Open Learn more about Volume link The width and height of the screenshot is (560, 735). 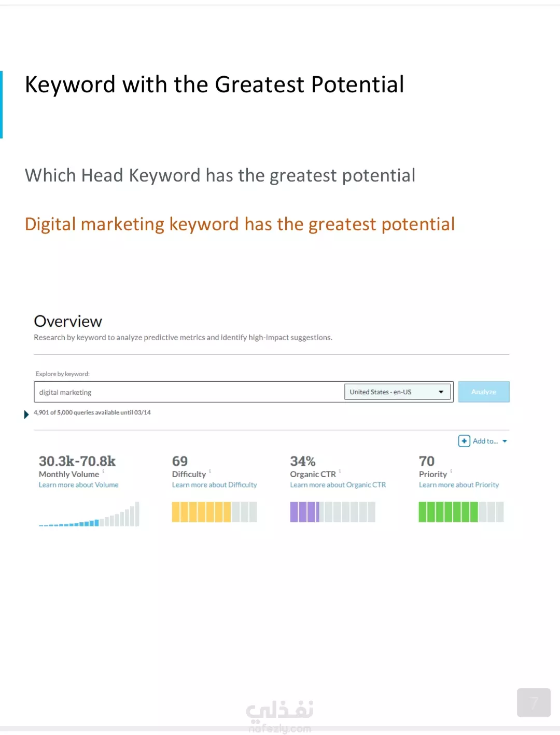click(78, 485)
